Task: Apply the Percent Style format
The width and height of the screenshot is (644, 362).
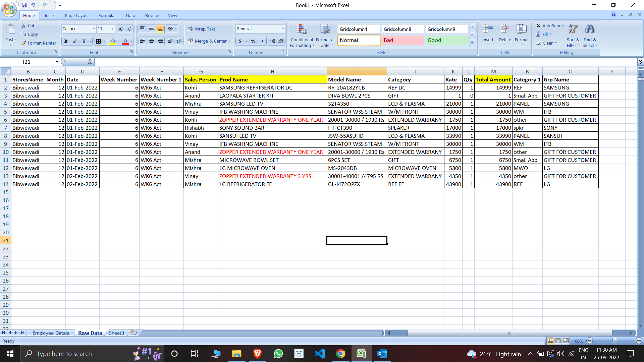Action: (252, 41)
